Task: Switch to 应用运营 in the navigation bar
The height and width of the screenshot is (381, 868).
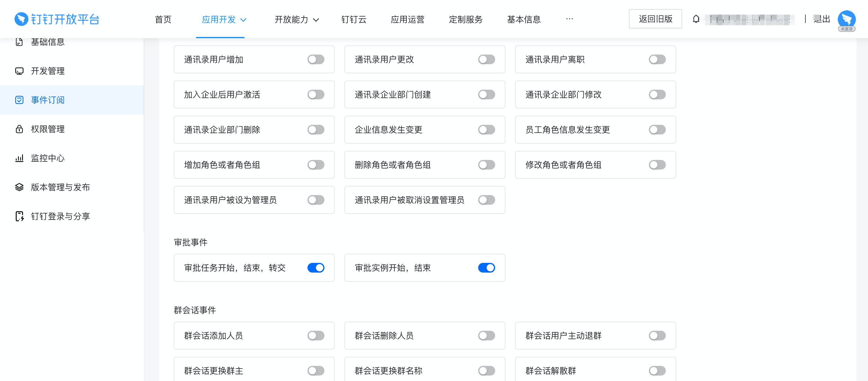Action: (x=407, y=20)
